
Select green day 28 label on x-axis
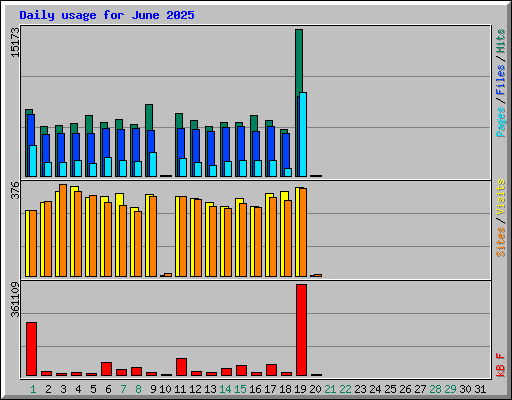pyautogui.click(x=435, y=389)
